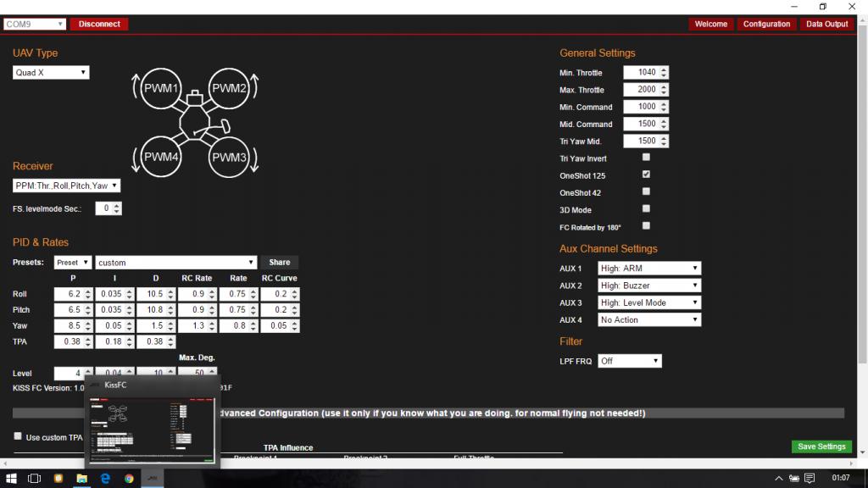Open the AUX 1 High: ARM dropdown
This screenshot has height=488, width=868.
[649, 269]
